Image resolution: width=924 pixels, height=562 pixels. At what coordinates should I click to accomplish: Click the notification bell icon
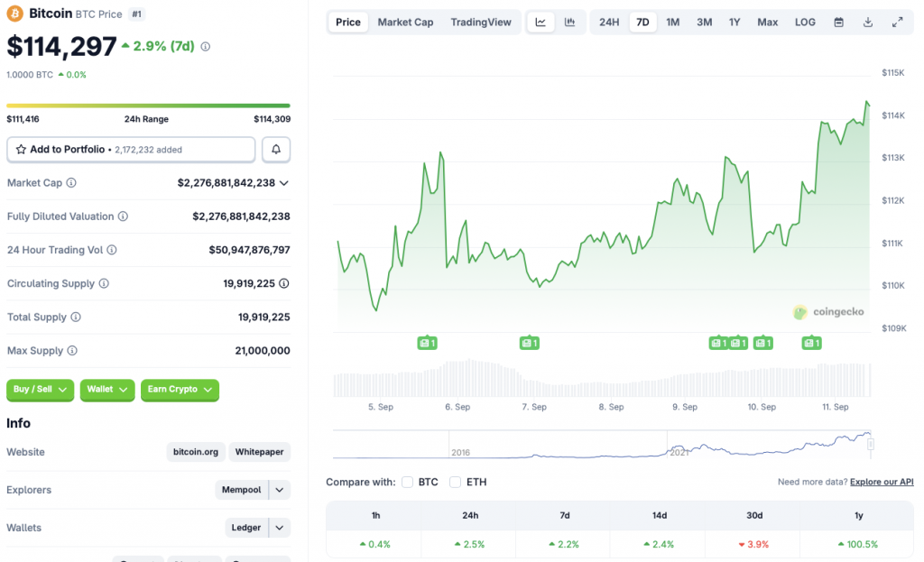coord(276,149)
